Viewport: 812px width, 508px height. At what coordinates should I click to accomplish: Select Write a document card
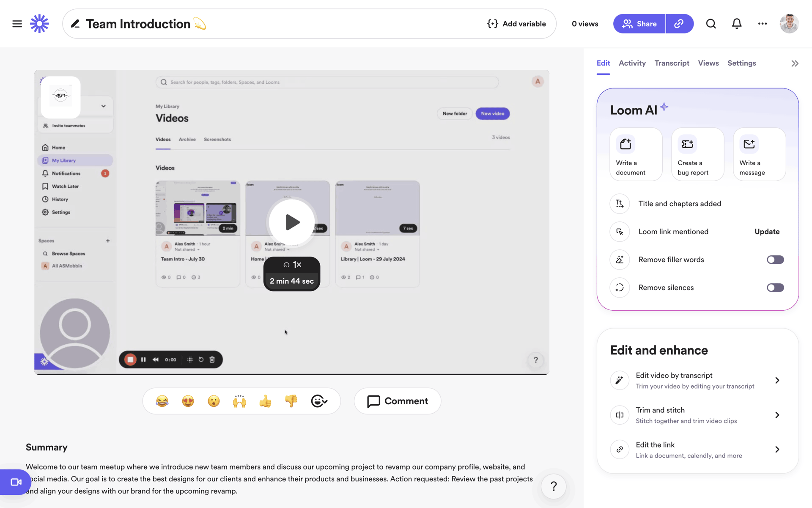(x=636, y=155)
